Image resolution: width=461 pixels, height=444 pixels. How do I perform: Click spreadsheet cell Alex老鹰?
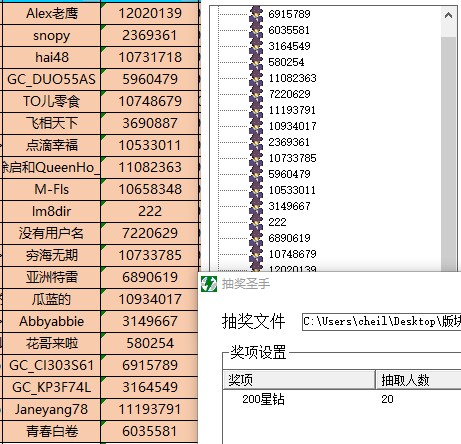(51, 13)
